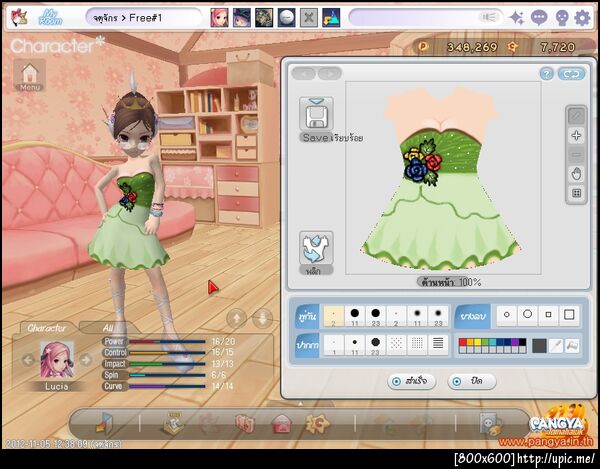Open the cash register shop icon
This screenshot has height=469, width=600.
point(173,423)
